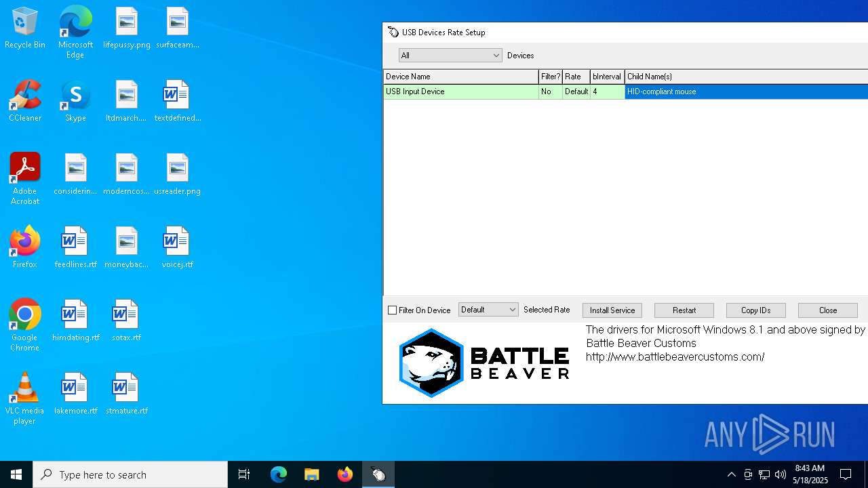The image size is (868, 488).
Task: Open the Selected Rate Default dropdown
Action: pyautogui.click(x=488, y=310)
